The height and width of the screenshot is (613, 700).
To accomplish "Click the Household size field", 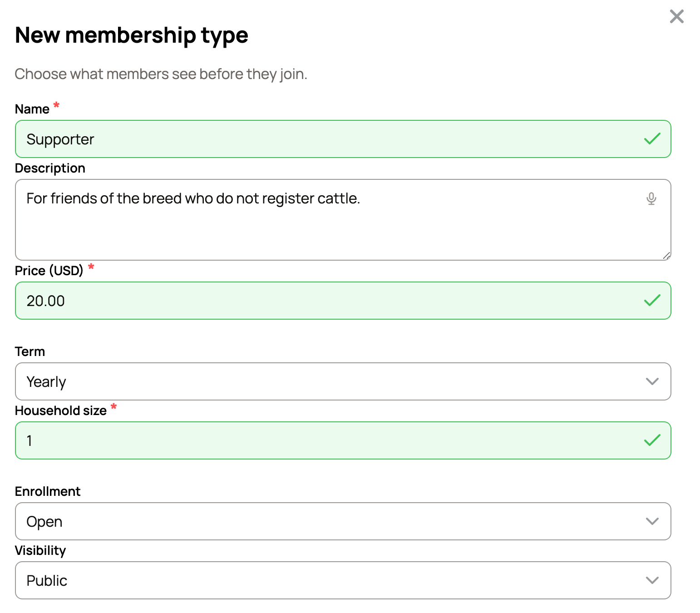I will 343,440.
